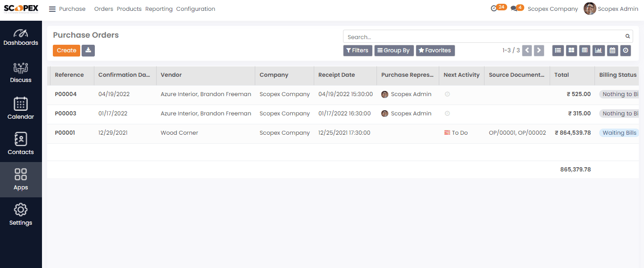Expand the Group By dropdown
This screenshot has width=644, height=268.
pos(394,50)
